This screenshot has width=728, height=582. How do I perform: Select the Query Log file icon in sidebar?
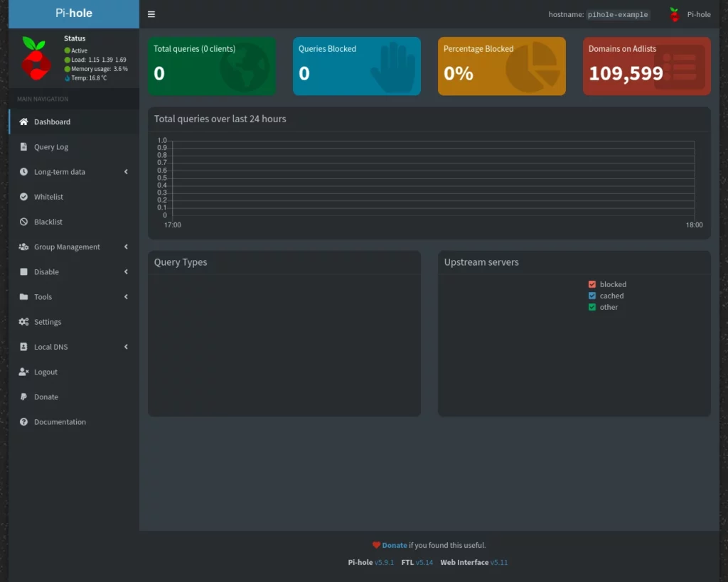coord(23,146)
